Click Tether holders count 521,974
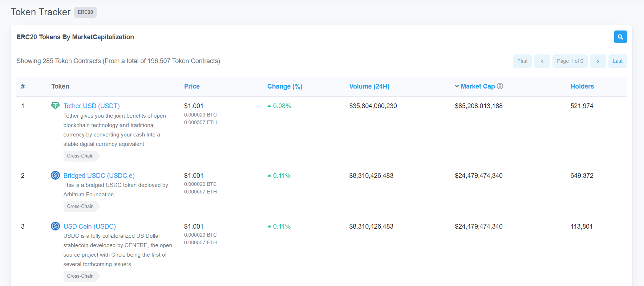644x286 pixels. [582, 106]
